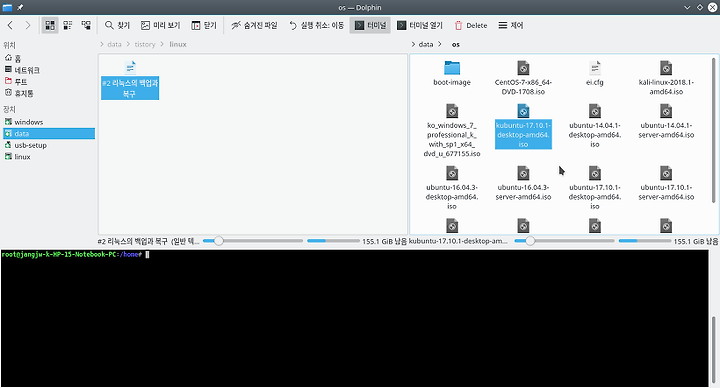This screenshot has height=388, width=720.
Task: Adjust the linux pane zoom slider
Action: coord(253,241)
